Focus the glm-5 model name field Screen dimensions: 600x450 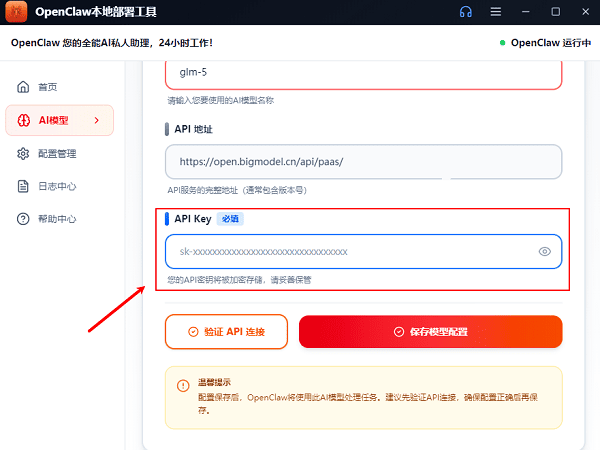click(364, 73)
